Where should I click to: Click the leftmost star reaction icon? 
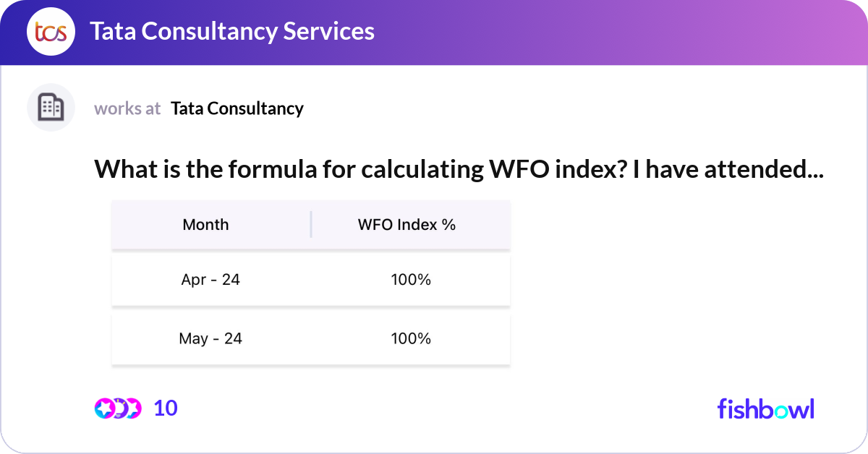[x=105, y=408]
